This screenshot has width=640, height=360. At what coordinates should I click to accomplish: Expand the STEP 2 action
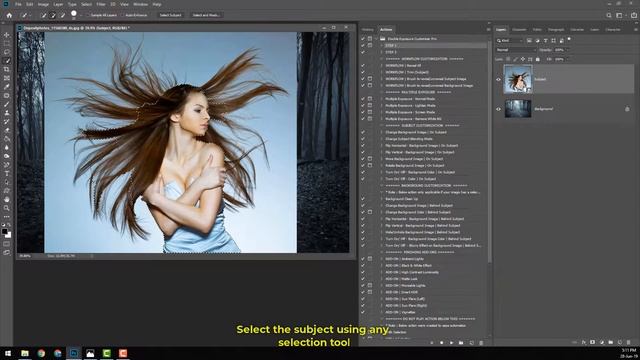click(382, 52)
